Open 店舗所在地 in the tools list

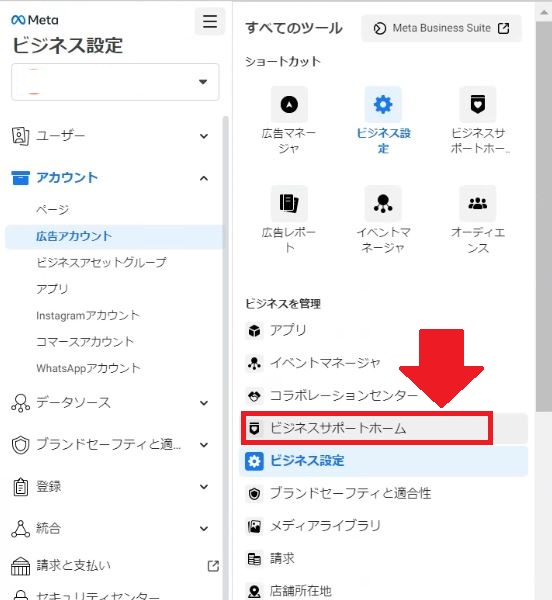tap(301, 591)
